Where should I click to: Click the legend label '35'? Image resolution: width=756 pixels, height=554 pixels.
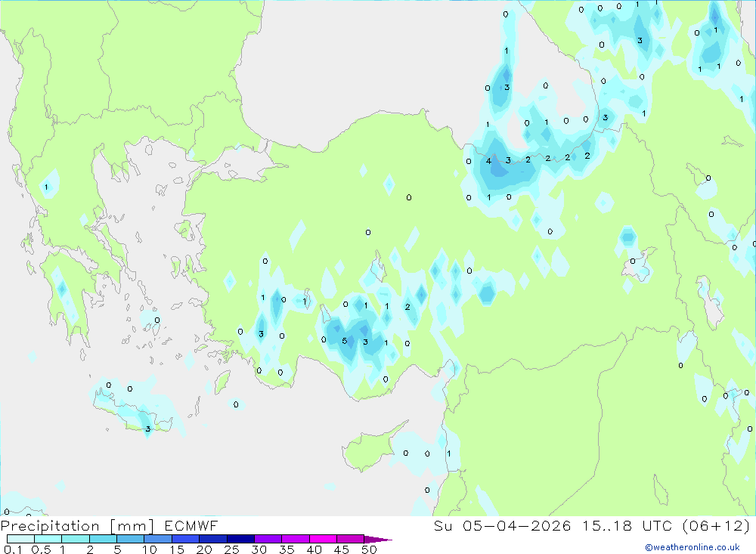click(287, 549)
